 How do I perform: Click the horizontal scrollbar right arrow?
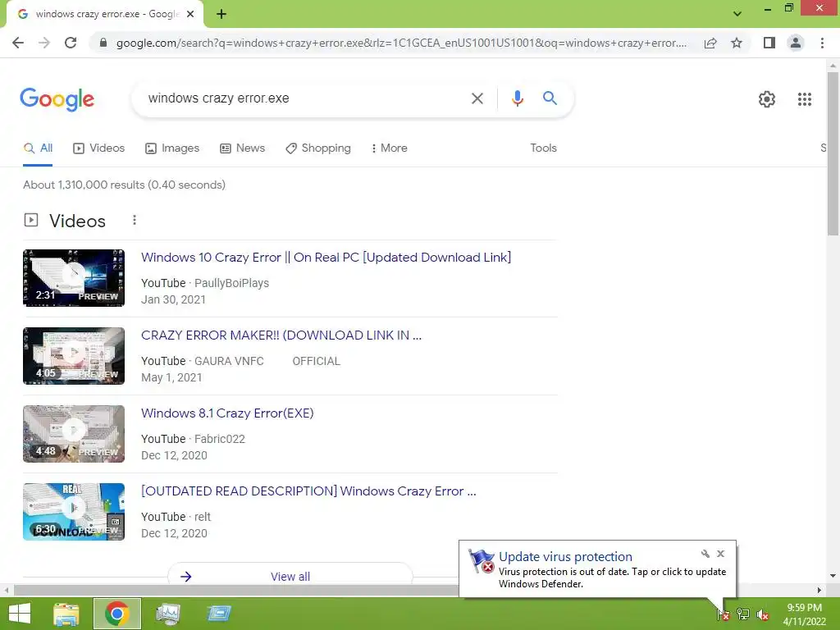pyautogui.click(x=819, y=590)
